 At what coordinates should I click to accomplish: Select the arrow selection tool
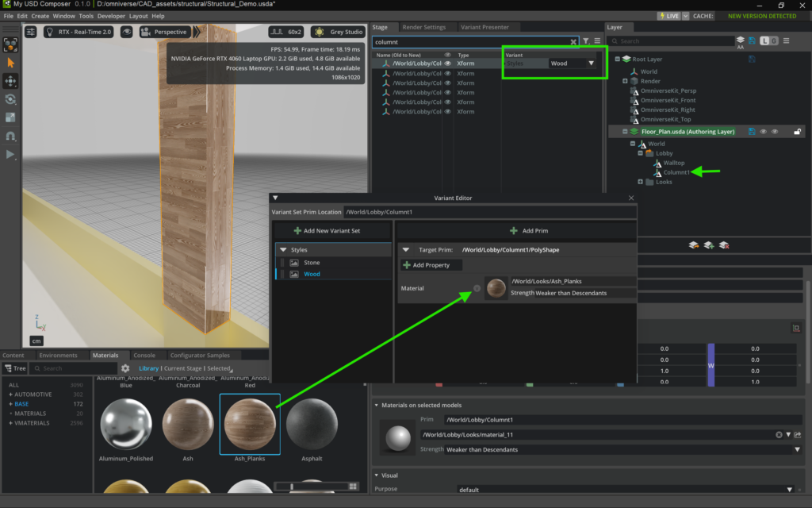tap(11, 62)
